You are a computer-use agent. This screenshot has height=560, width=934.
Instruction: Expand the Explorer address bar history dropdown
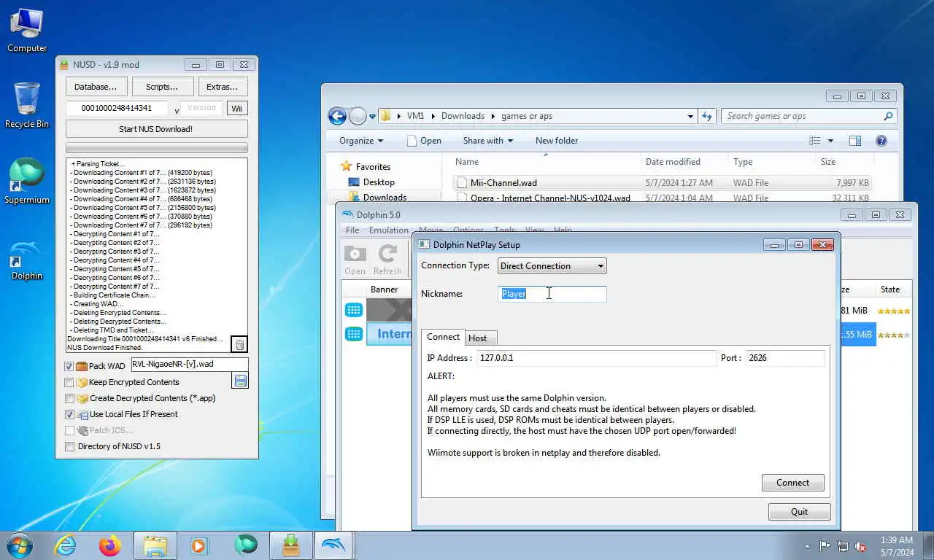[x=690, y=116]
